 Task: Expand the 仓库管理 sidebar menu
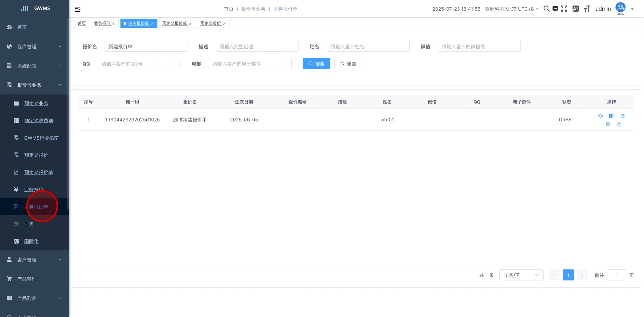[35, 47]
